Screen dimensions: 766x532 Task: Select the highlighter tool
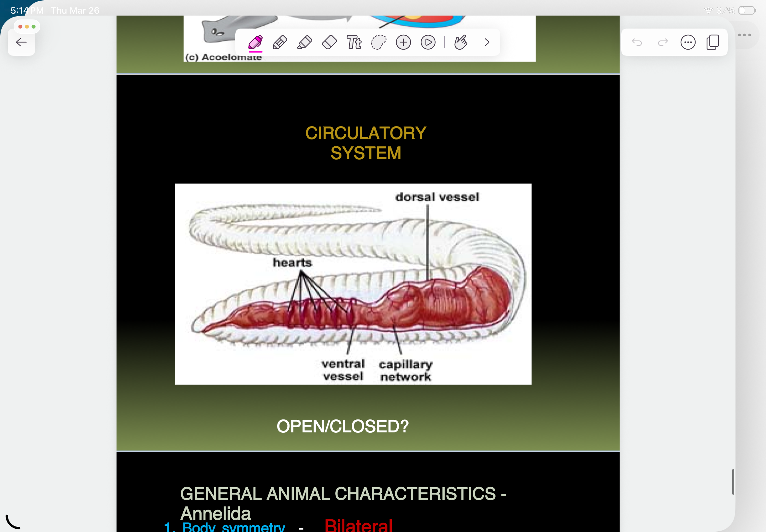(x=304, y=42)
